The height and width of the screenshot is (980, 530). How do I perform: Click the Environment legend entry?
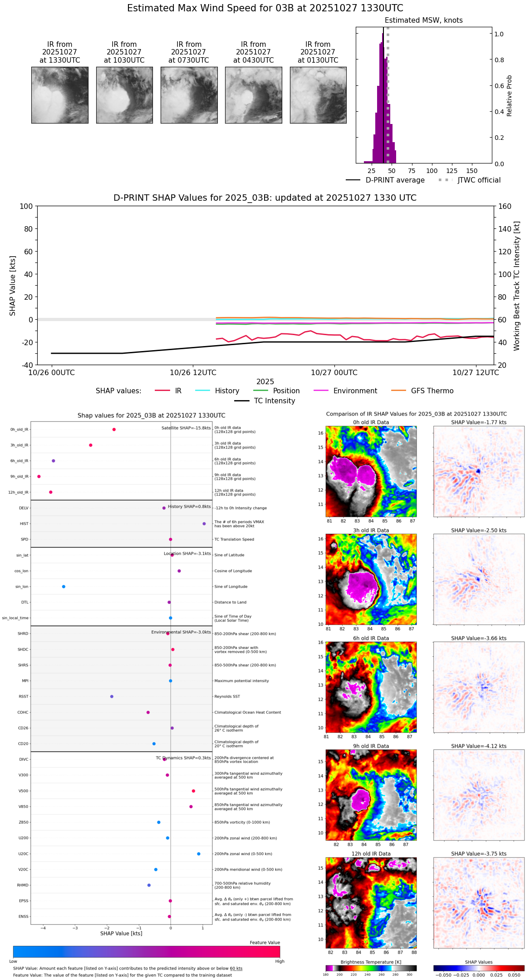coord(345,391)
